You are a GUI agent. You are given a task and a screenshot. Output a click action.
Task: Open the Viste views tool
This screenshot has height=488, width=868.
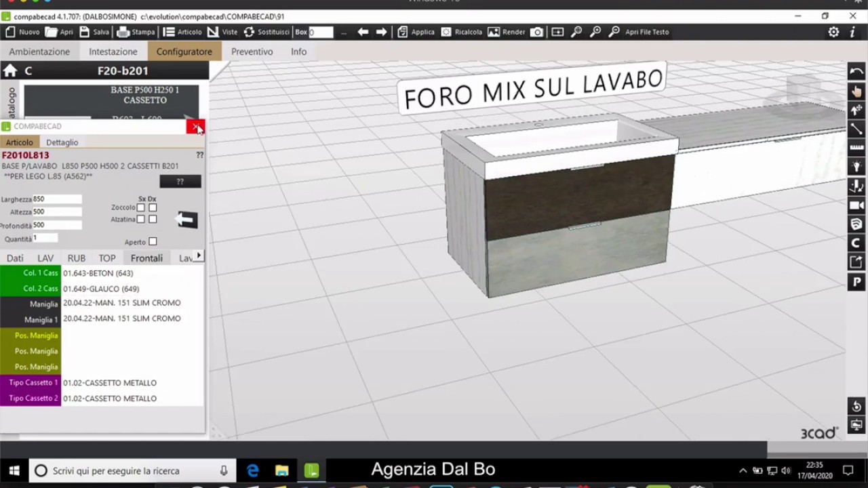click(x=222, y=32)
